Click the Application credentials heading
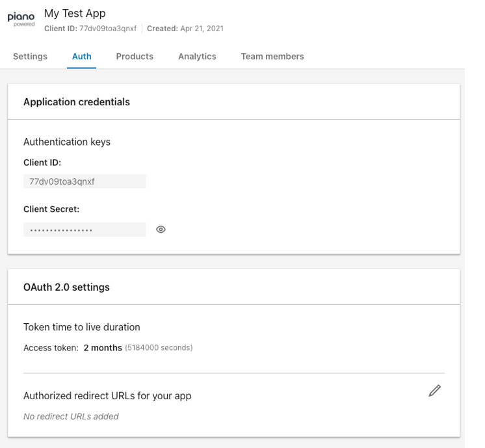485x448 pixels. pos(77,102)
